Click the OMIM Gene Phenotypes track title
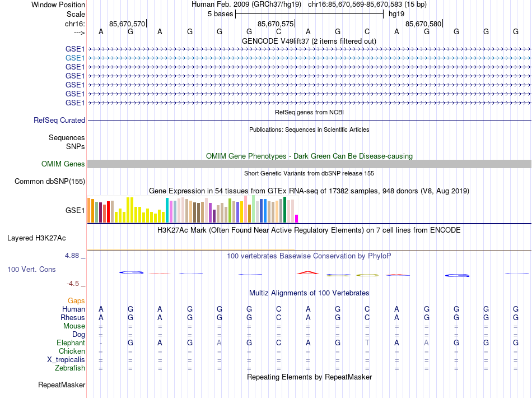The image size is (532, 398). click(x=309, y=156)
